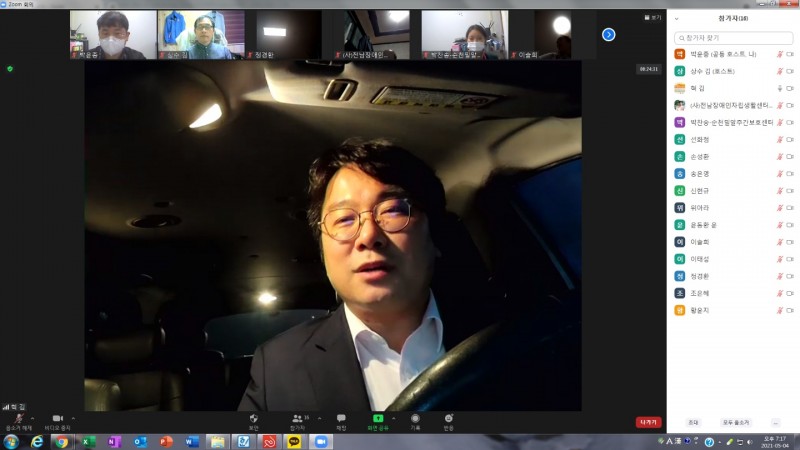Click the green encryption shield icon
The image size is (800, 450).
pos(10,68)
